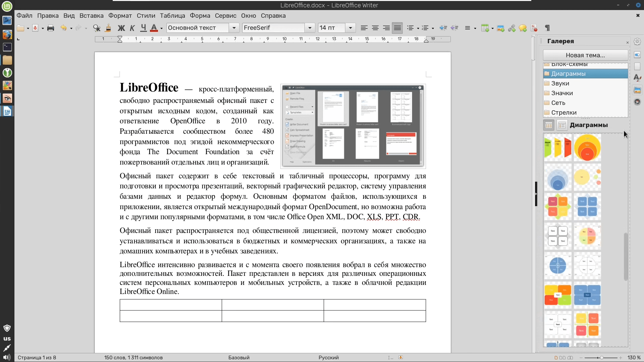
Task: Select the Звуки gallery theme
Action: coord(585,83)
